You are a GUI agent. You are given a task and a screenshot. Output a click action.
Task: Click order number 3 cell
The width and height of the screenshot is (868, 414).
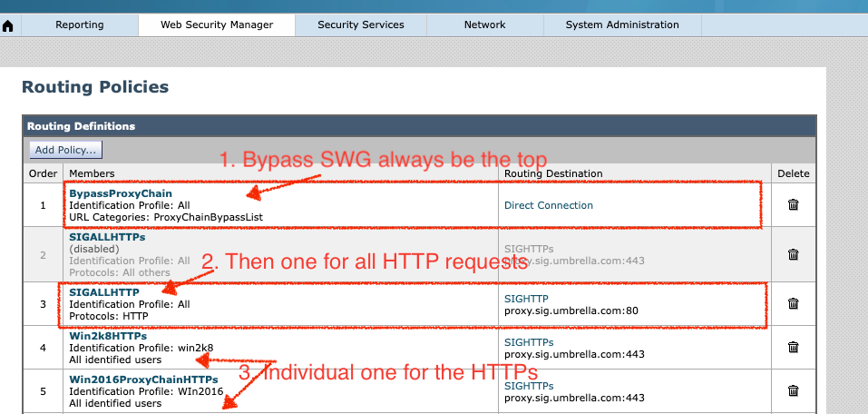tap(44, 304)
